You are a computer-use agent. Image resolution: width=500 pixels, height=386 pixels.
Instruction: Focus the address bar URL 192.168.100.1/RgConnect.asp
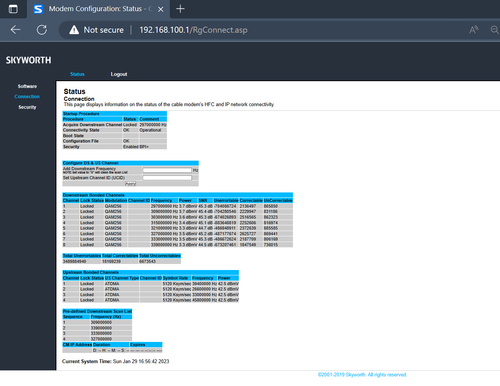pyautogui.click(x=193, y=30)
